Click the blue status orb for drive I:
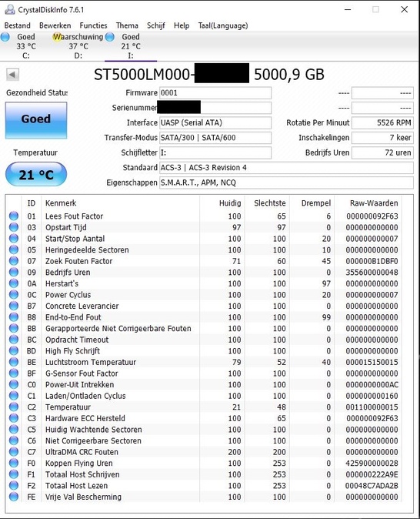This screenshot has height=519, width=420. tap(110, 37)
